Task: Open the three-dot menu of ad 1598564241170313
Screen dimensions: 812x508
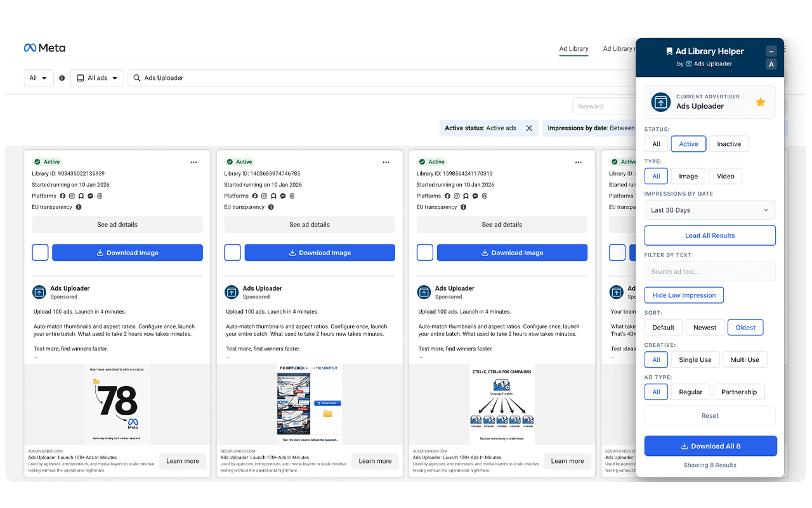Action: pos(578,162)
